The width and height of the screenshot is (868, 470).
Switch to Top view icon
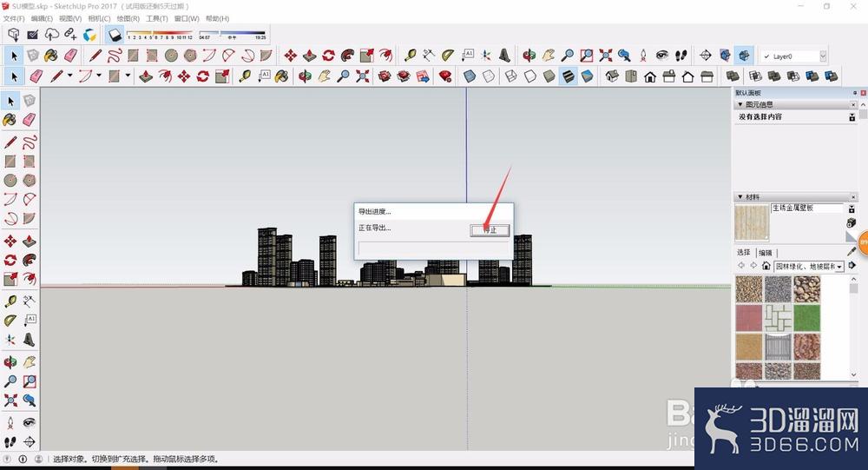631,76
